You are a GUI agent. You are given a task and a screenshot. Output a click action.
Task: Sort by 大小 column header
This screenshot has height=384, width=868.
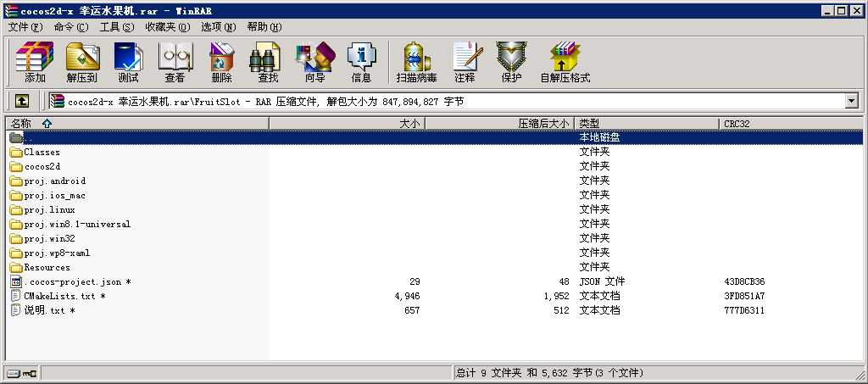point(347,124)
